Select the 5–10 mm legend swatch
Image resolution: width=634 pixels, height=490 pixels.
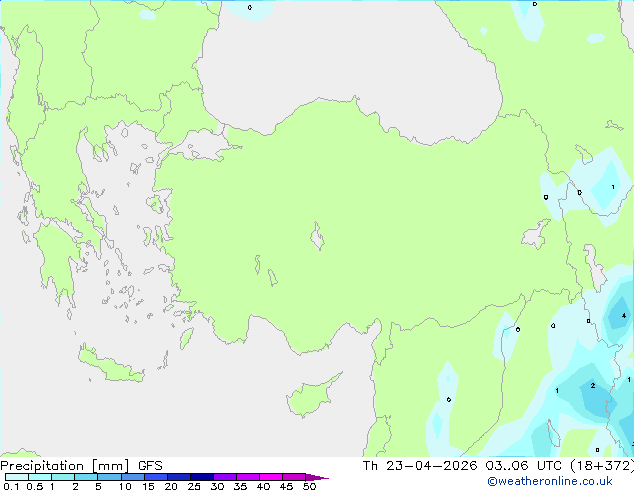109,477
